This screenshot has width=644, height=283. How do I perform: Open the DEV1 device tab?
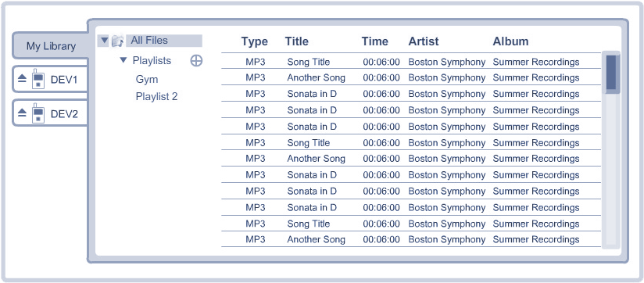pyautogui.click(x=51, y=79)
